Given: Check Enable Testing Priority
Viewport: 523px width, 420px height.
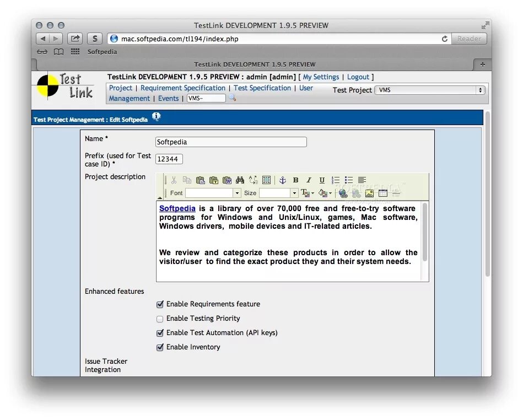Looking at the screenshot, I should click(160, 319).
